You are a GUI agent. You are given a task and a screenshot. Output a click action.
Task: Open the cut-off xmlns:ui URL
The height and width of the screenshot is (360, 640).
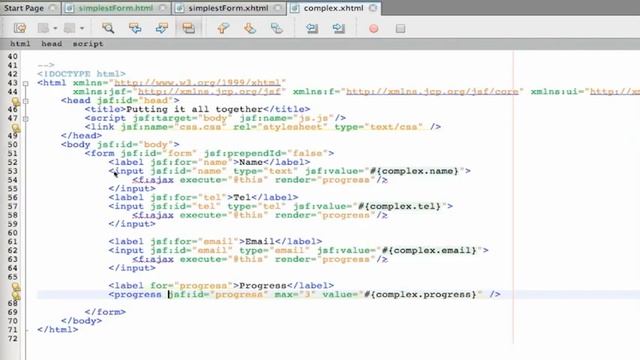615,92
